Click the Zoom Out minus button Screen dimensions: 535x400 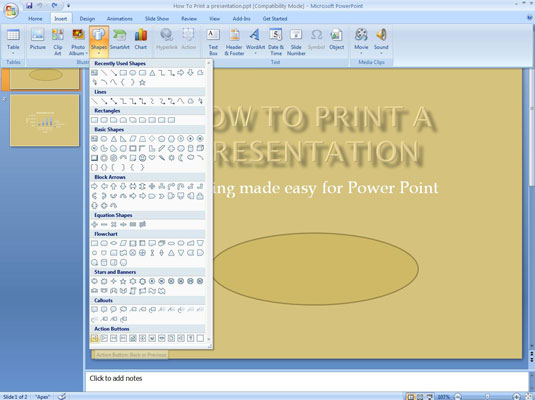click(458, 397)
